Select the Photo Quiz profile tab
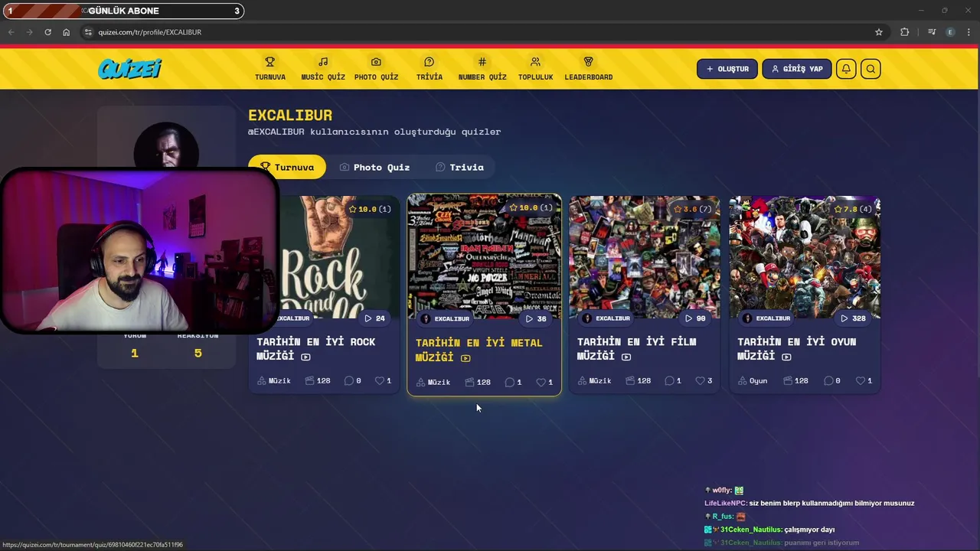The width and height of the screenshot is (980, 551). [374, 167]
